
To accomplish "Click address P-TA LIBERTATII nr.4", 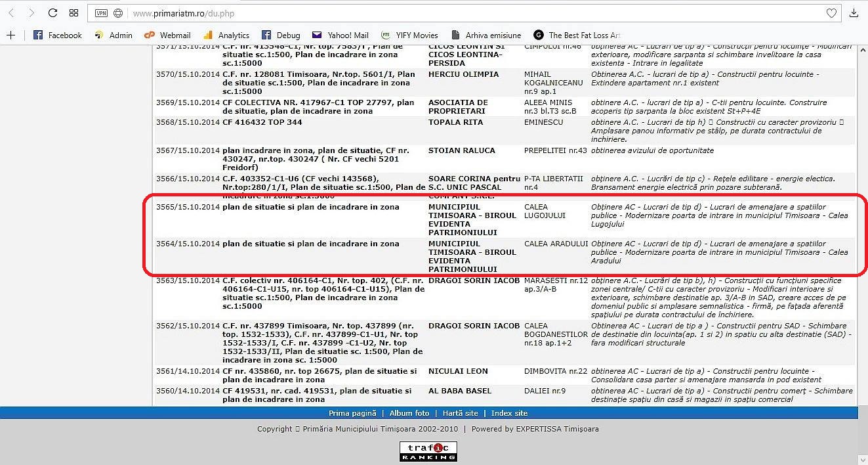I will click(554, 183).
